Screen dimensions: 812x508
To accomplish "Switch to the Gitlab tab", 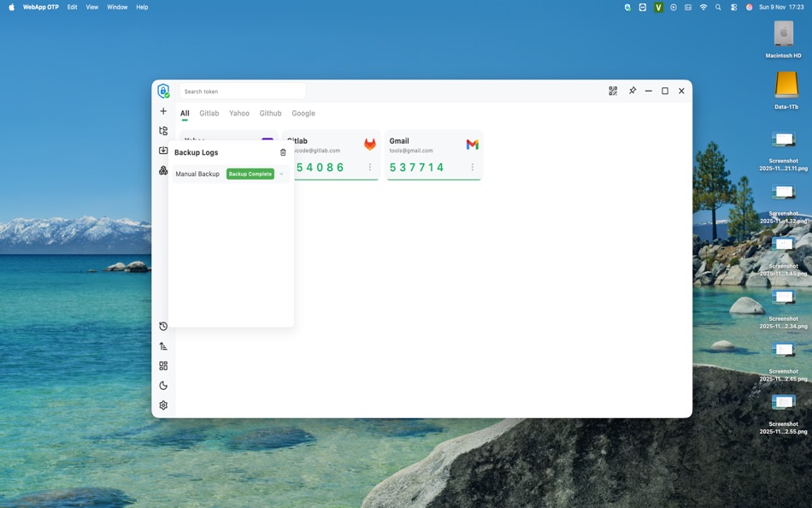I will [x=209, y=113].
